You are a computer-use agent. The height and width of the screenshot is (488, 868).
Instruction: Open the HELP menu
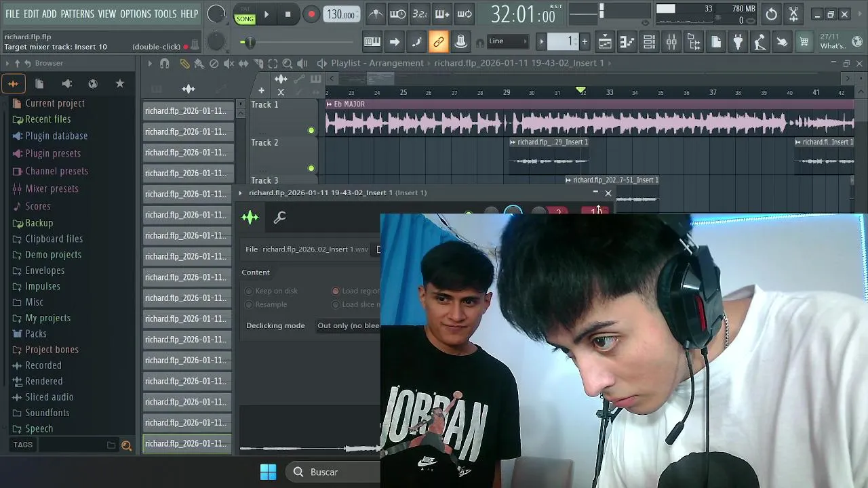coord(190,14)
